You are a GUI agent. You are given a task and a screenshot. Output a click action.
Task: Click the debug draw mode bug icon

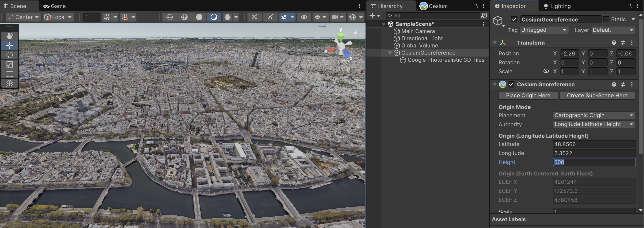point(227,17)
